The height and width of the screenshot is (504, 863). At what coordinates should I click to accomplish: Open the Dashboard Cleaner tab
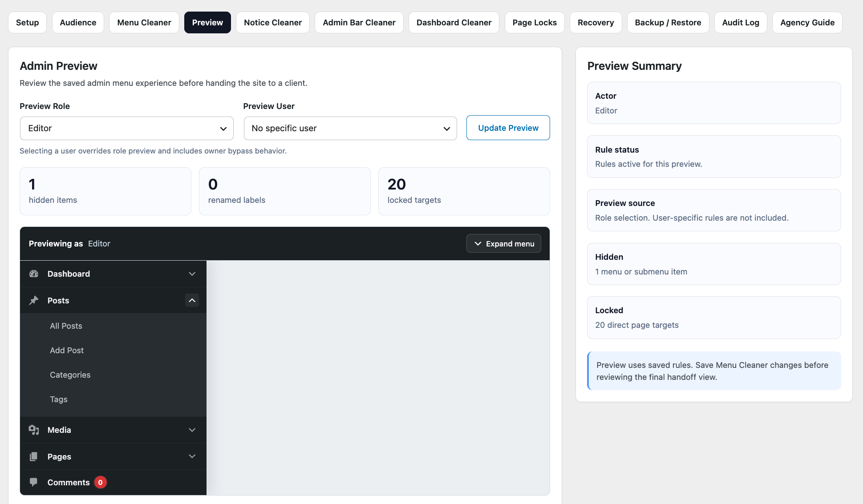[x=454, y=22]
